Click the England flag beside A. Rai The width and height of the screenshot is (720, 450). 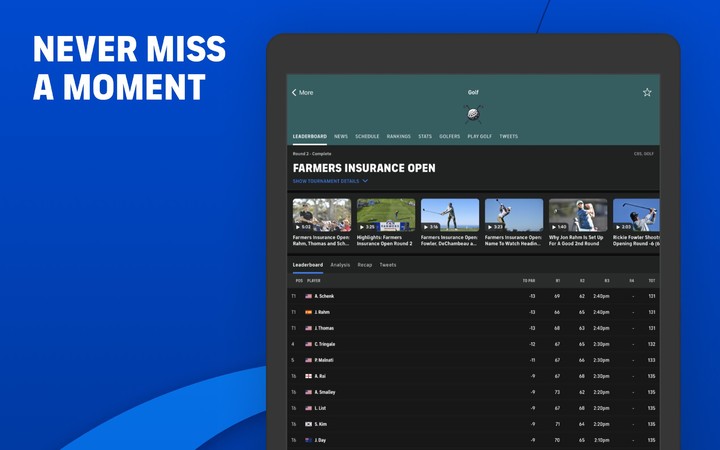(309, 376)
